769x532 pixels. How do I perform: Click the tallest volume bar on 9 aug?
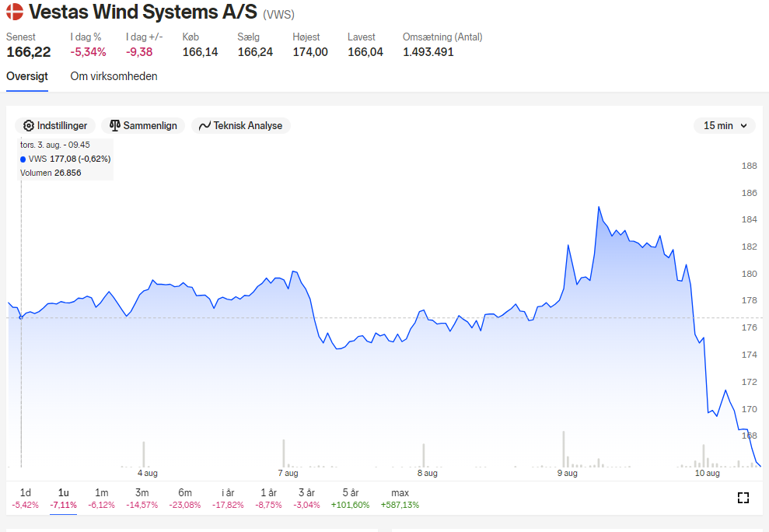tap(564, 449)
